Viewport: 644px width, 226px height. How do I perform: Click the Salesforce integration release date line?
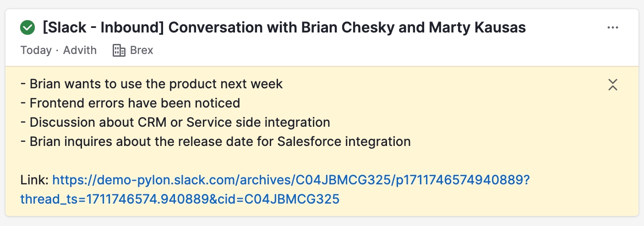(x=215, y=142)
